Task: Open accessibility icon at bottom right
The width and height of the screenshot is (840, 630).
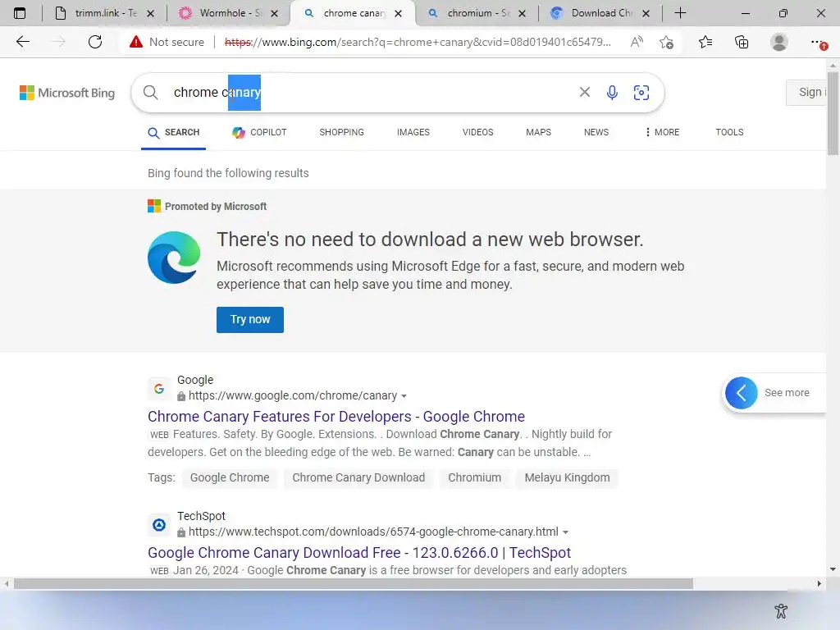Action: tap(781, 610)
